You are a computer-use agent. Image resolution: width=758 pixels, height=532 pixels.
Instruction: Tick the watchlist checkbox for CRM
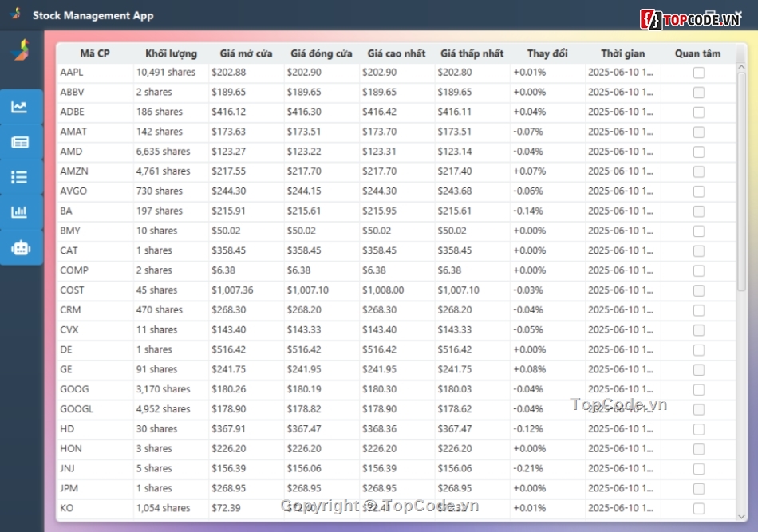tap(698, 310)
